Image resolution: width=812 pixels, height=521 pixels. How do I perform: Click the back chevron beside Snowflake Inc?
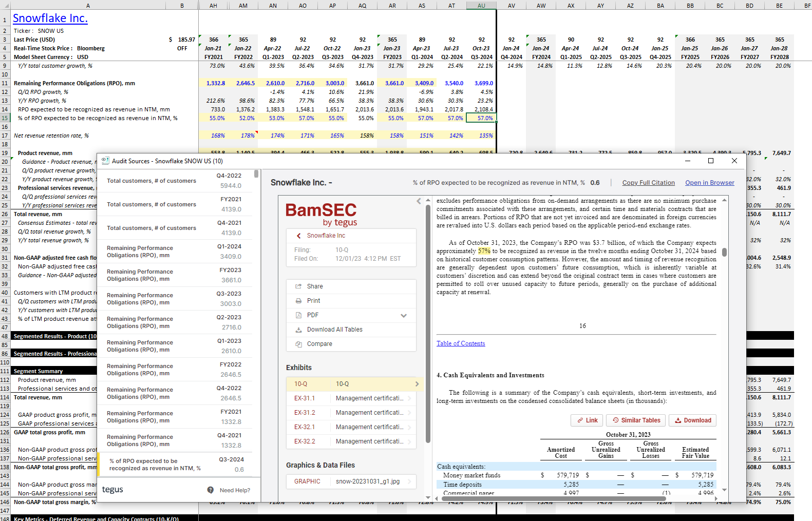click(x=298, y=236)
